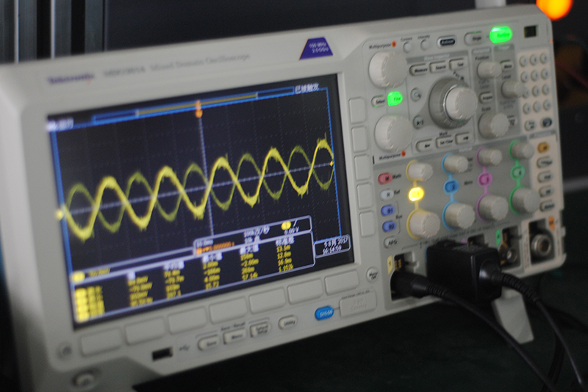Click the leftmost bottom bezel button
The width and height of the screenshot is (588, 392).
pos(101,341)
